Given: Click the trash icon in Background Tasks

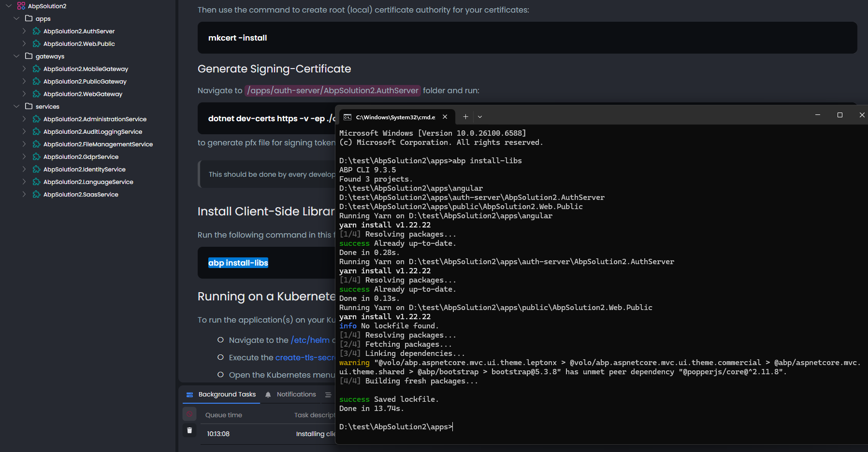Looking at the screenshot, I should 189,430.
